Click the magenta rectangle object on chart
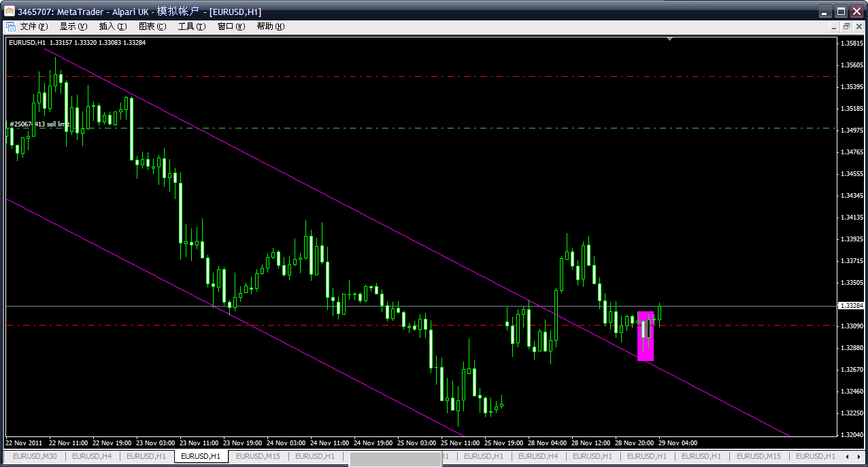868x467 pixels. click(x=646, y=336)
